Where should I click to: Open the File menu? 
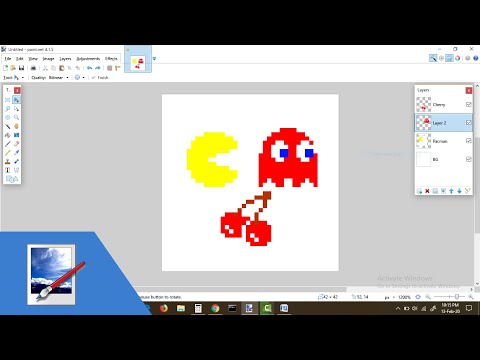8,59
